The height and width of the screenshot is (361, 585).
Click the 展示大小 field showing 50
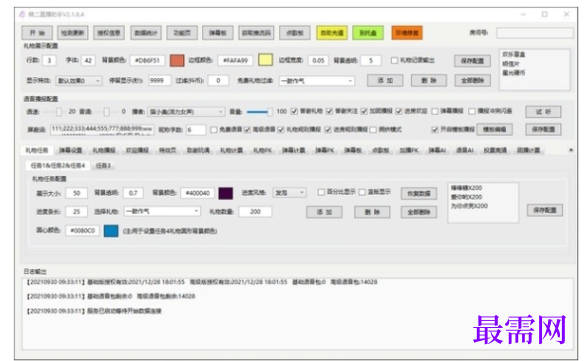(76, 193)
